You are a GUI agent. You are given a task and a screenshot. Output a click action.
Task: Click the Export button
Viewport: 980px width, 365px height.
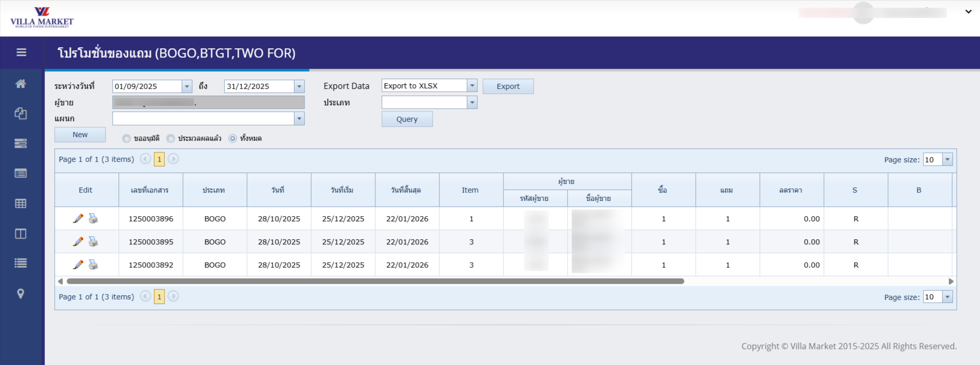(508, 86)
